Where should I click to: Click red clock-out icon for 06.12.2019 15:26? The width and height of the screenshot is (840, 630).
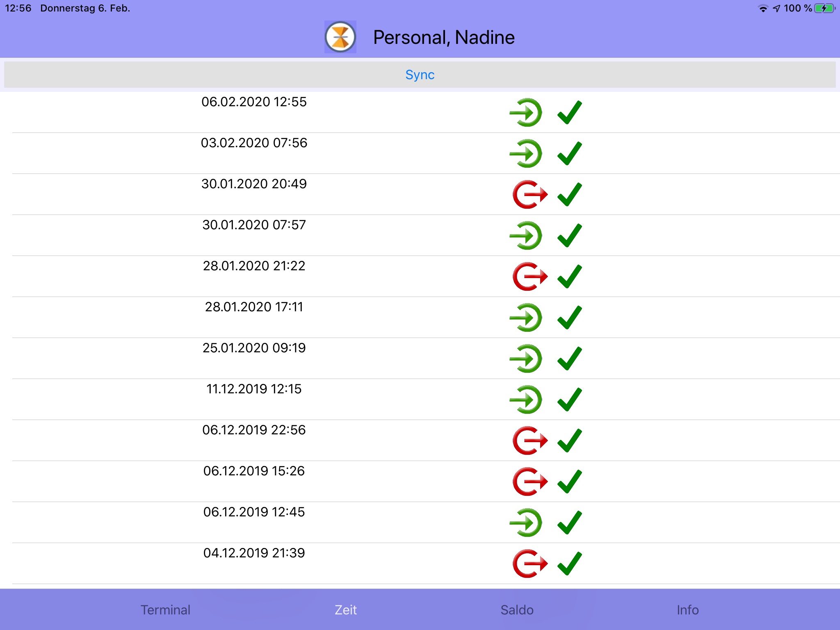[x=530, y=482]
